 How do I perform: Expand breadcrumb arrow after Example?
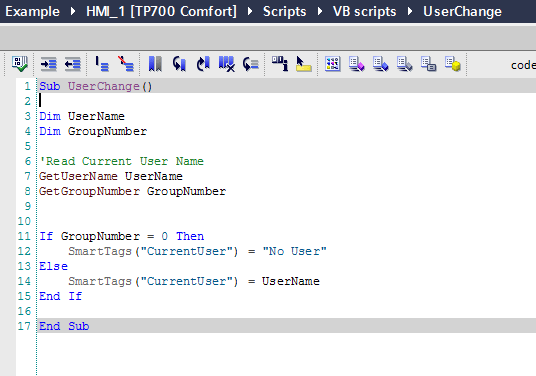pyautogui.click(x=73, y=12)
